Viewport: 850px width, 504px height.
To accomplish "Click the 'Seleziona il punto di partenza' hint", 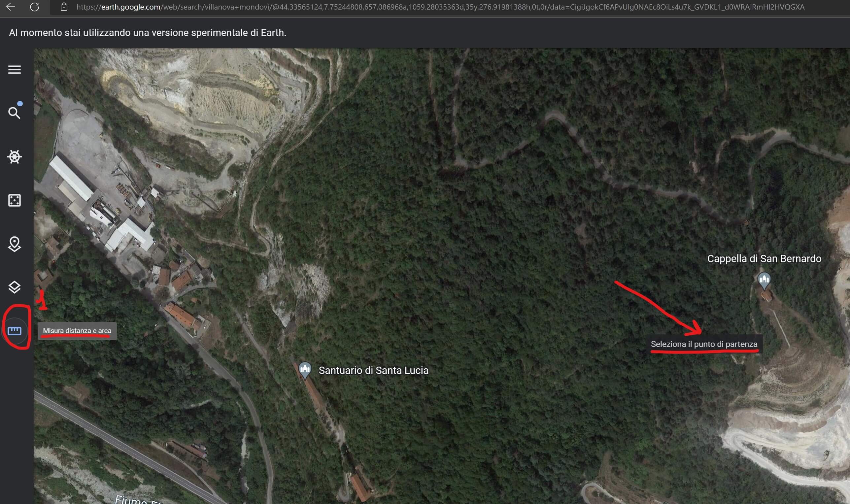I will tap(704, 344).
